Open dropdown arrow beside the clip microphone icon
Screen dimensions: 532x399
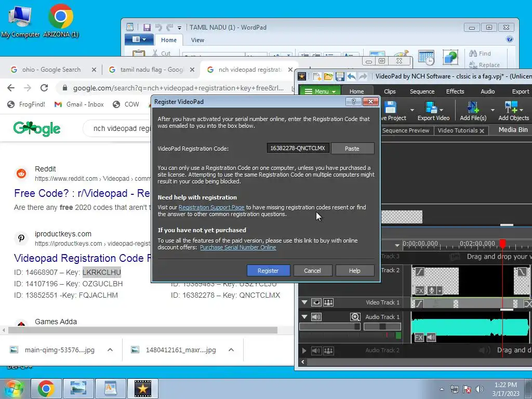click(440, 291)
